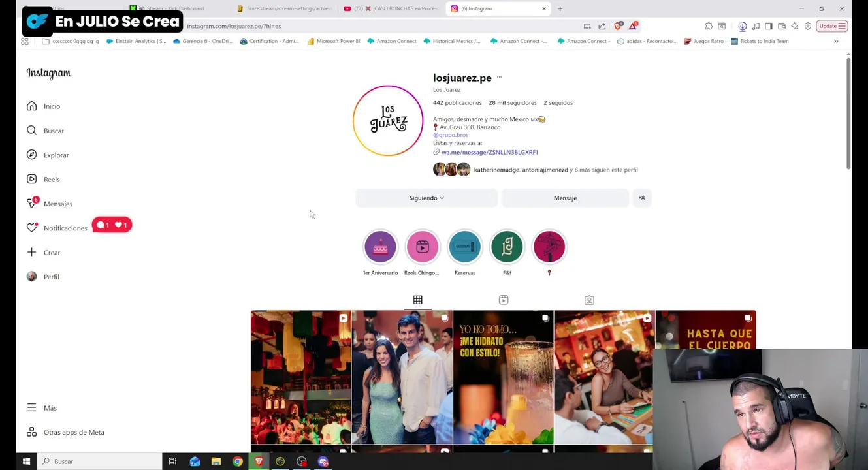Open the Reservas highlight
The width and height of the screenshot is (868, 470).
tap(465, 247)
